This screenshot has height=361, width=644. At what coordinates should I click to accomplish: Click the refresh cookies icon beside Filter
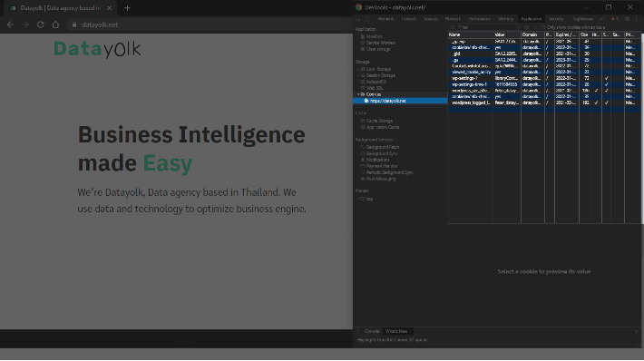pos(453,27)
